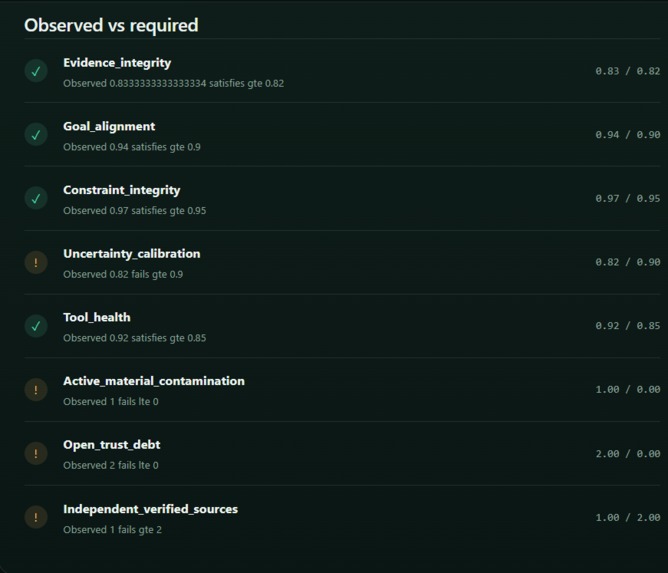
Task: Click the green checkmark icon for Tool_health
Action: pyautogui.click(x=36, y=326)
